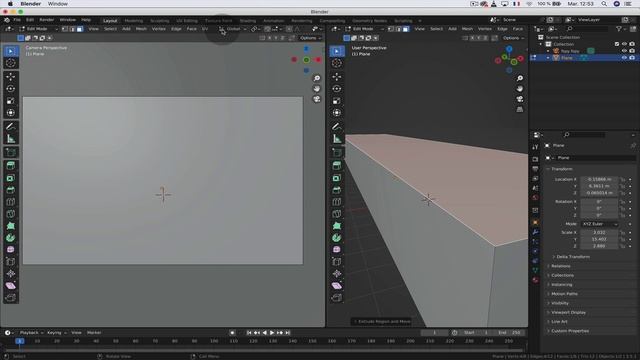Select the Move tool in right viewport
The width and height of the screenshot is (640, 360).
point(337,76)
